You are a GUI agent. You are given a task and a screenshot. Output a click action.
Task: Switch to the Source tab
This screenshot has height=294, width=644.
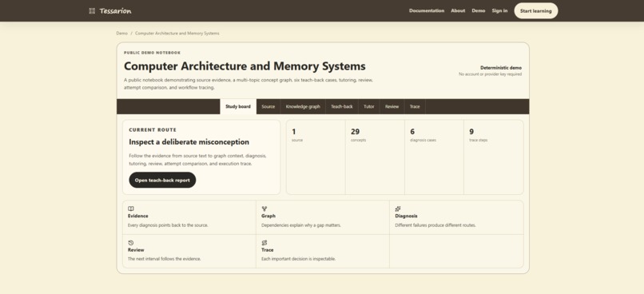tap(268, 106)
